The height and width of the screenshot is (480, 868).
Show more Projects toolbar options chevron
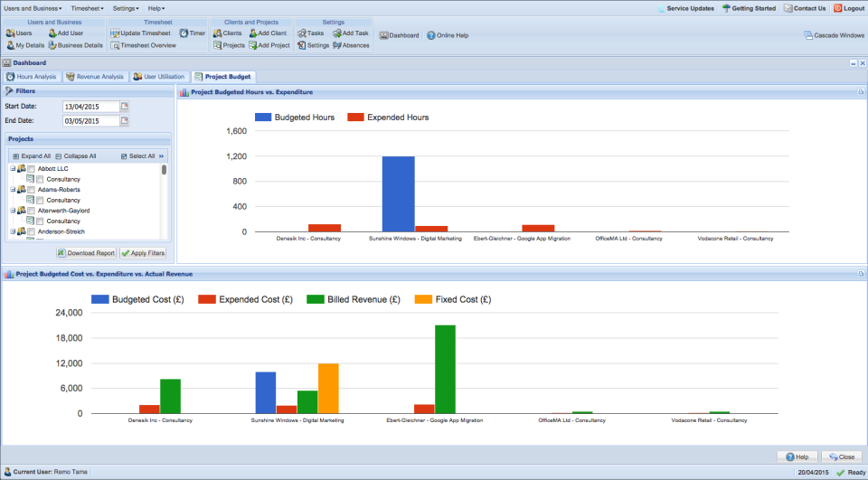(x=162, y=156)
